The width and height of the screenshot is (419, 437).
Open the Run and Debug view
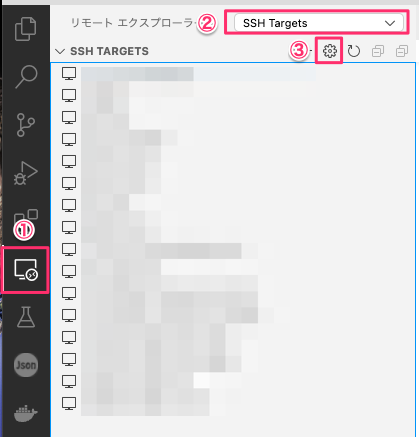[x=26, y=173]
